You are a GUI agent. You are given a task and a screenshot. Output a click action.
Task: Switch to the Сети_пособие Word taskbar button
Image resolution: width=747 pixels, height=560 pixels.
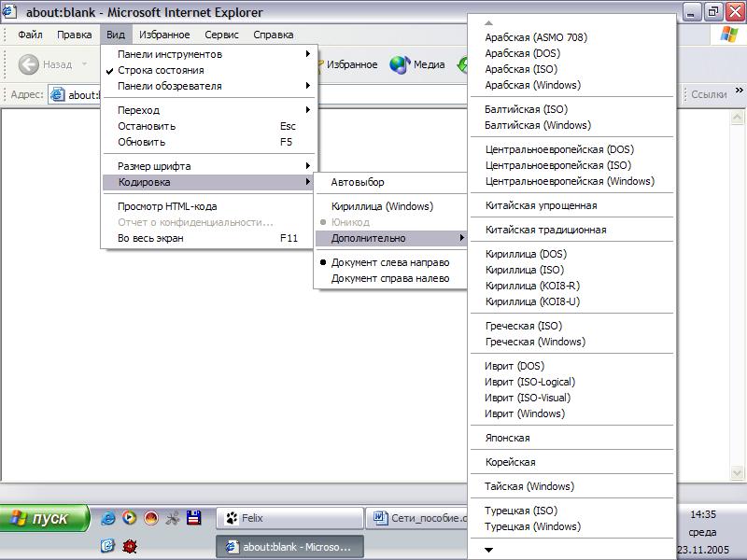tap(416, 518)
